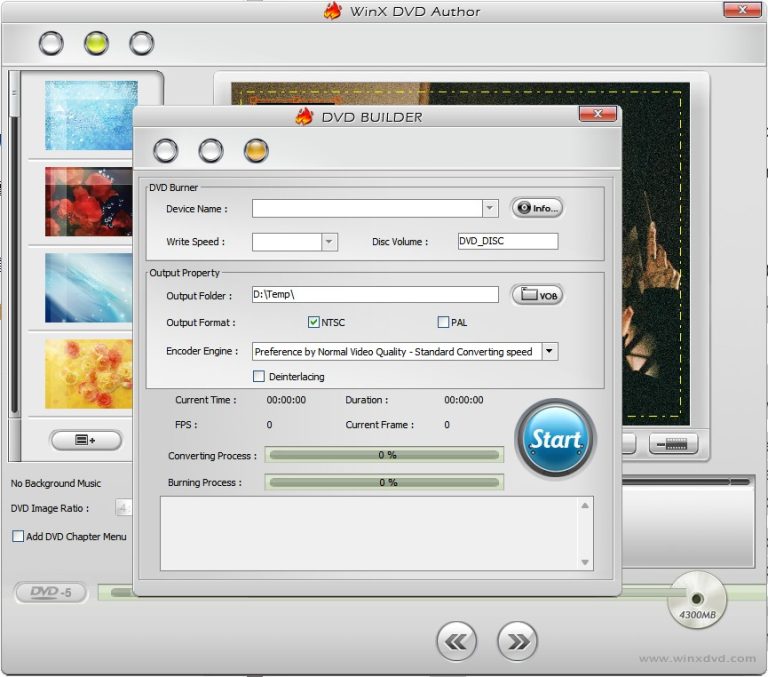Open burner Info dialog
The image size is (768, 677).
[537, 208]
